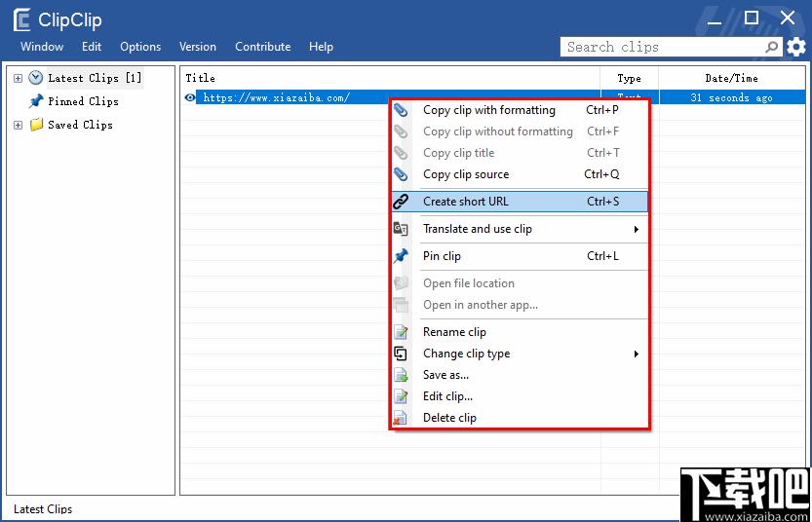This screenshot has width=812, height=522.
Task: Expand the Latest Clips tree node
Action: [x=19, y=78]
